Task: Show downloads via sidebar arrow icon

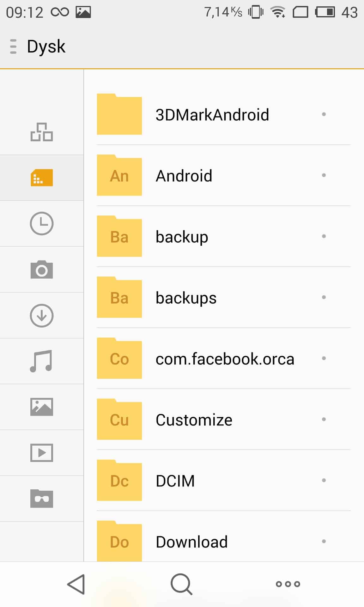Action: pyautogui.click(x=42, y=316)
